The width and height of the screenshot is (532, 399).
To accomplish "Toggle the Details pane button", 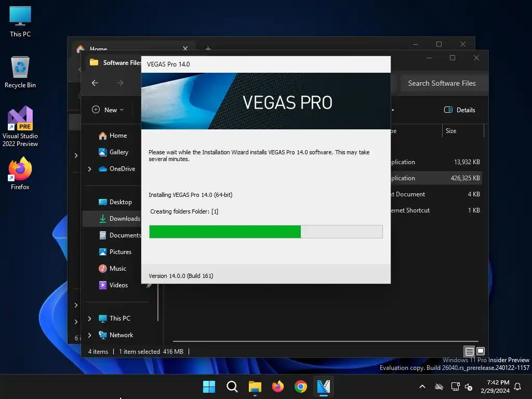I will [x=460, y=110].
